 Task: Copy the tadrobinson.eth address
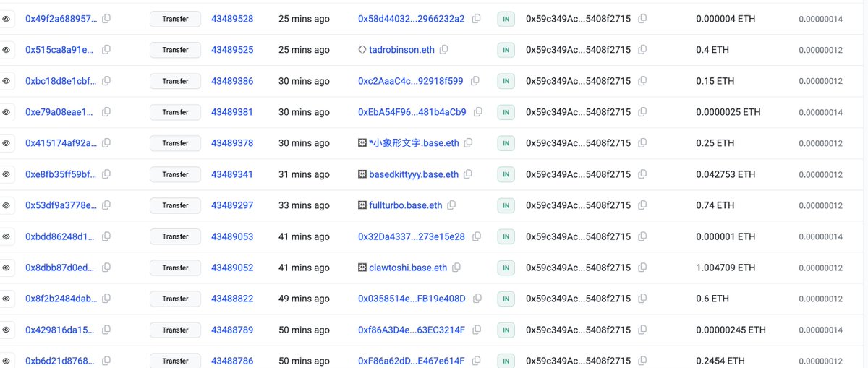click(x=444, y=50)
